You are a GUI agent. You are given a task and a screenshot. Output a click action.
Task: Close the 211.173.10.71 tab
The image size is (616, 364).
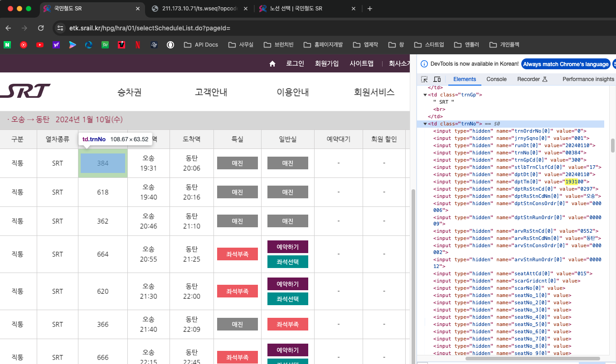click(x=246, y=9)
